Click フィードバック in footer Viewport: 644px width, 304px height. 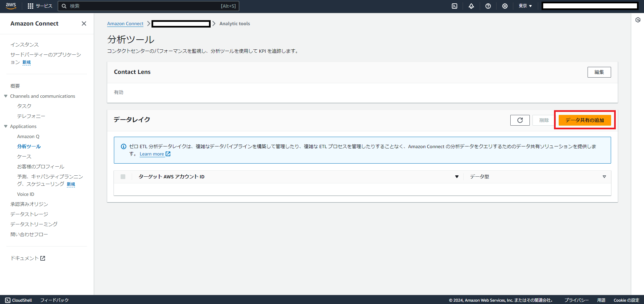click(54, 300)
